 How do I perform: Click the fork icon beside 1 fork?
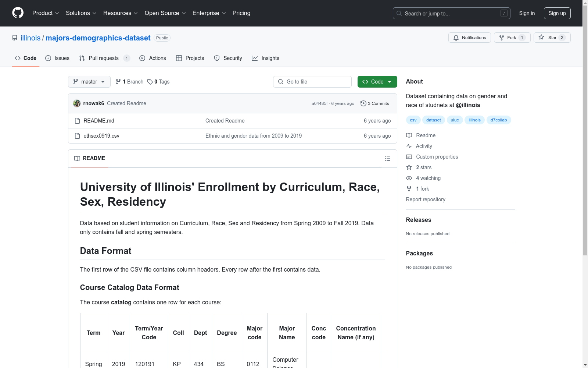tap(409, 189)
